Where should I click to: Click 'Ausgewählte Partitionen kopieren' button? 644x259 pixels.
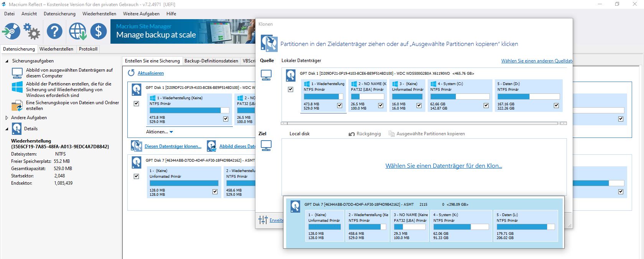click(x=427, y=134)
